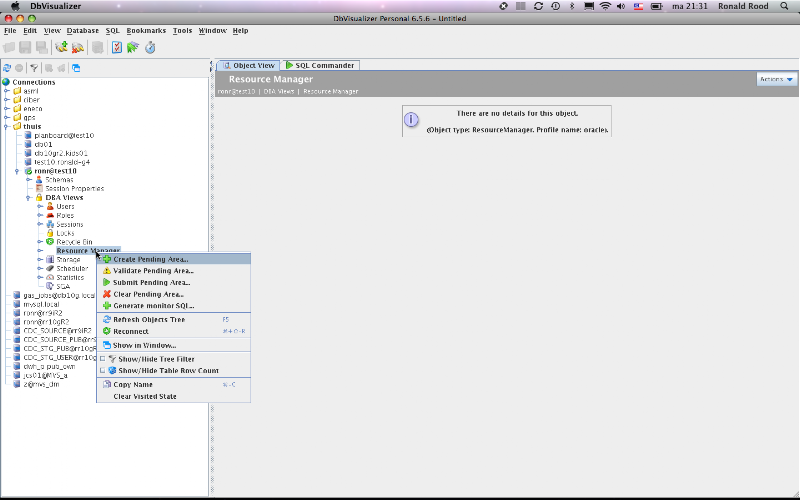Expand the Storage node

[40, 260]
